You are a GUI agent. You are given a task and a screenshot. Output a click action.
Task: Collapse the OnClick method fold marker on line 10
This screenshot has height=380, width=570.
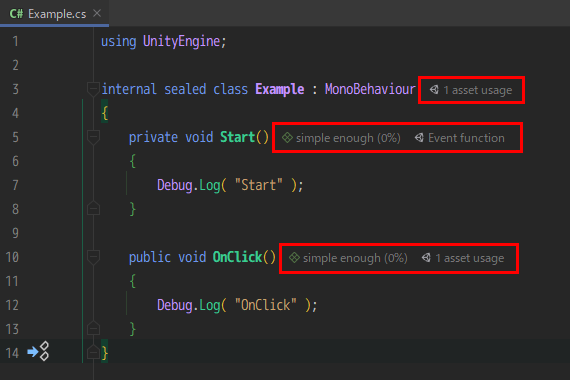[93, 257]
